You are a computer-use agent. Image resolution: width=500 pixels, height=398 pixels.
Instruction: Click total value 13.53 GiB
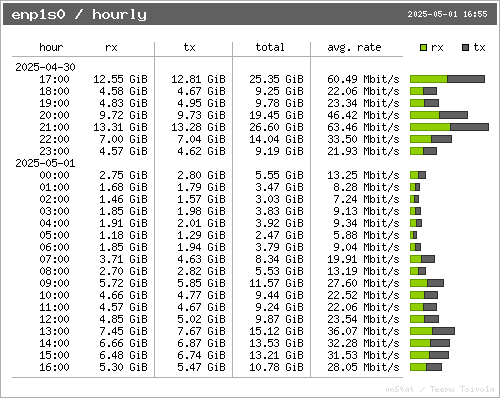point(276,343)
